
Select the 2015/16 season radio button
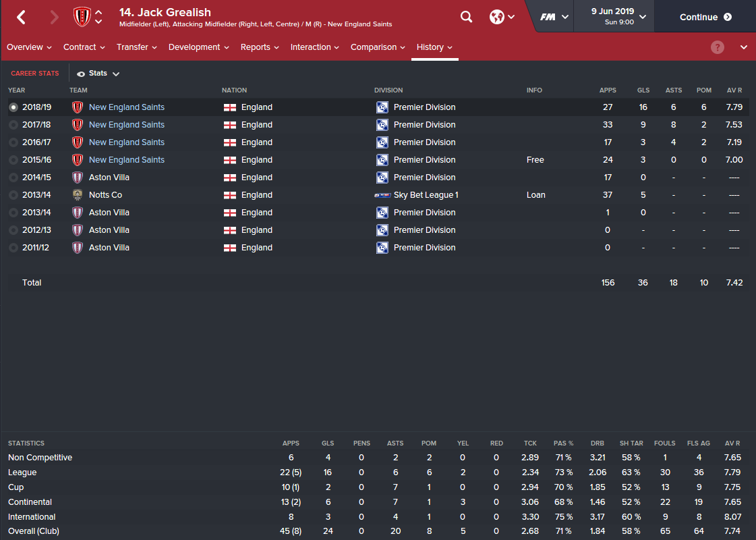coord(13,160)
